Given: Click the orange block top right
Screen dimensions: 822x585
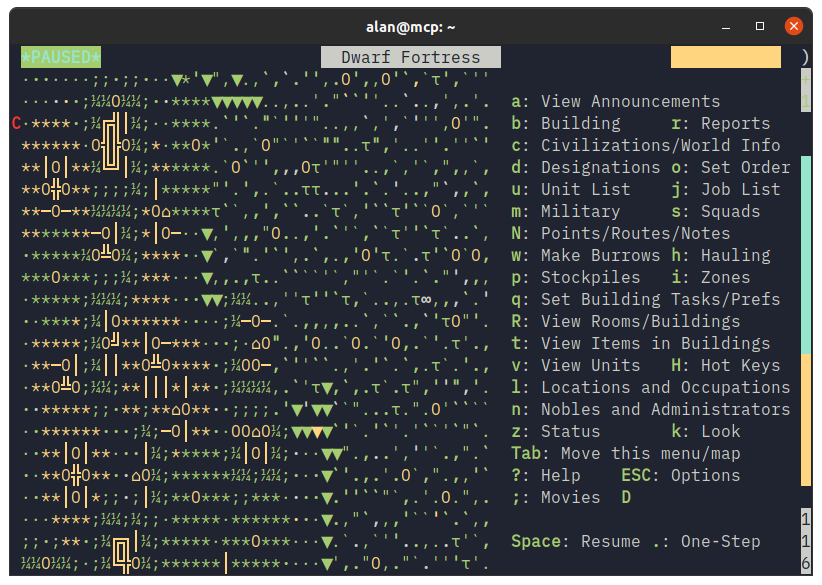Looking at the screenshot, I should pos(726,57).
